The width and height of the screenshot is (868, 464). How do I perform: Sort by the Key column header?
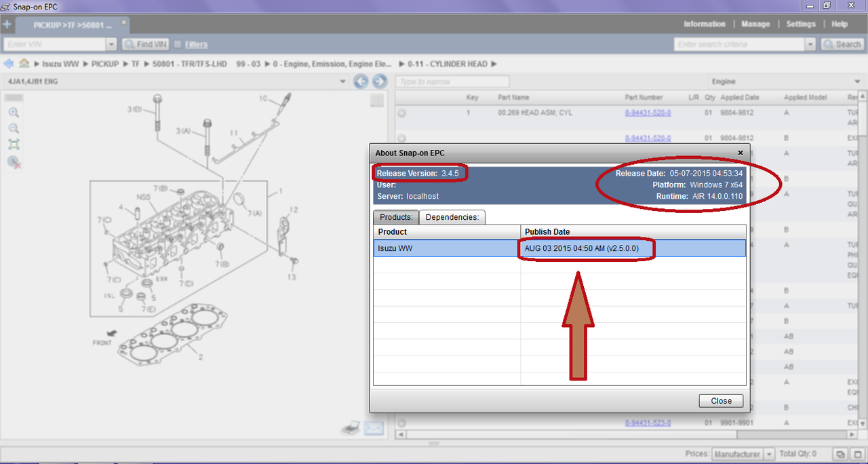tap(472, 98)
